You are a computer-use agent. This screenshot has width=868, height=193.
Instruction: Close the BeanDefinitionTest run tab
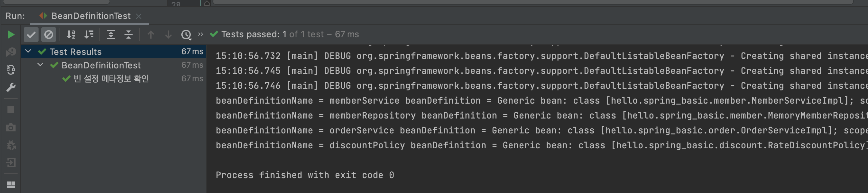pos(139,16)
